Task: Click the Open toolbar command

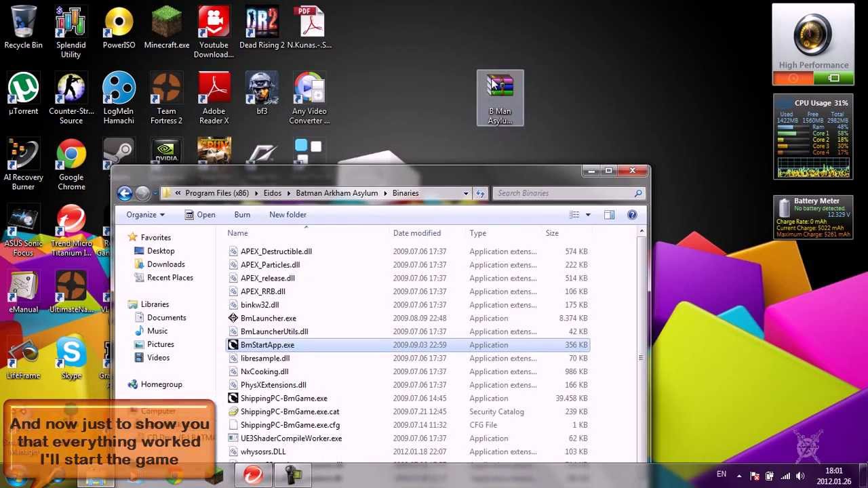Action: (200, 215)
